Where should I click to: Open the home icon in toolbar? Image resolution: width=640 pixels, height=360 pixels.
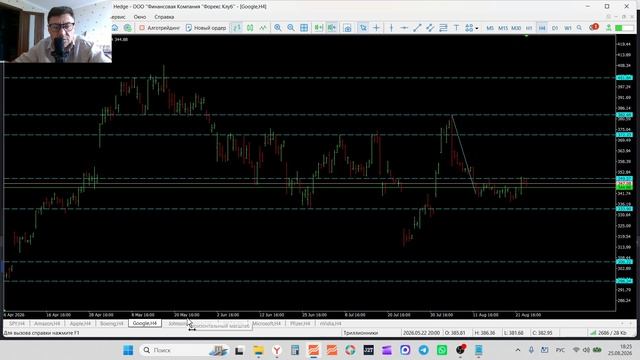[x=115, y=28]
